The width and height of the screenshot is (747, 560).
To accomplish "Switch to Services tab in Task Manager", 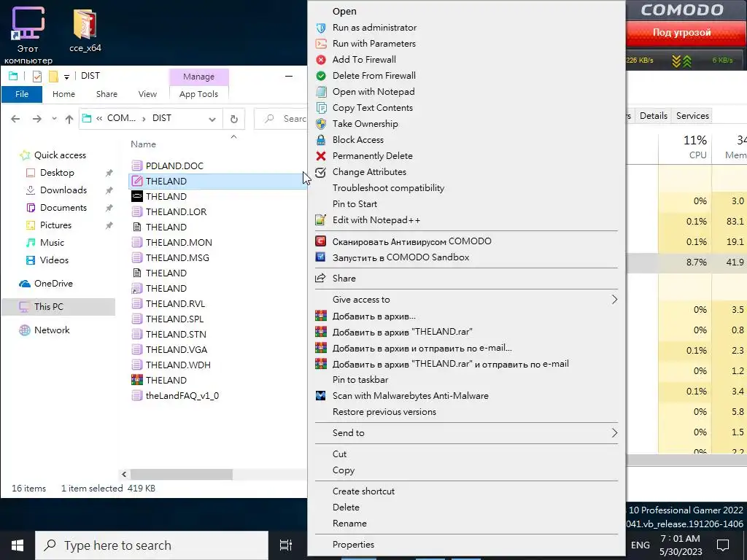I will pyautogui.click(x=692, y=116).
